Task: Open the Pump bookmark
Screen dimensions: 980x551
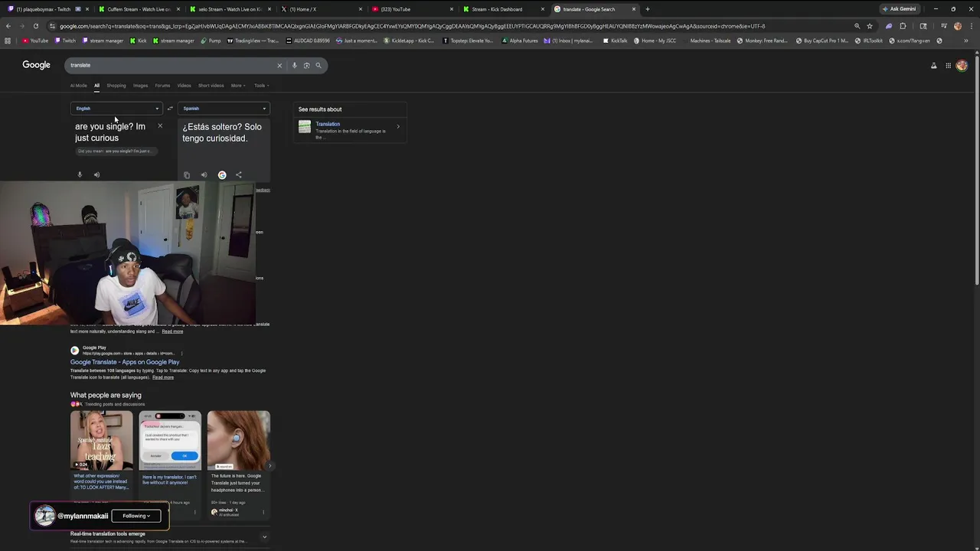Action: [211, 41]
